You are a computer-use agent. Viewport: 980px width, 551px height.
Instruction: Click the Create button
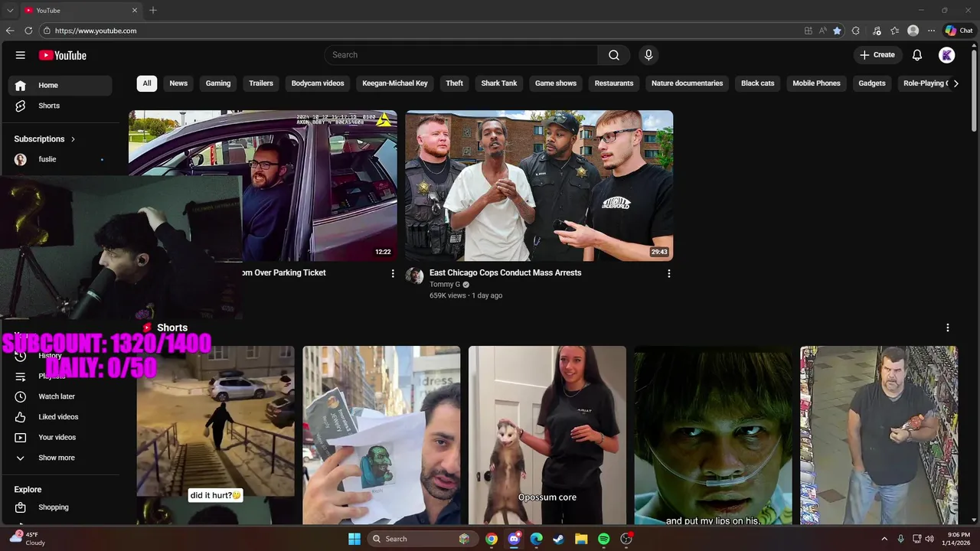click(877, 55)
